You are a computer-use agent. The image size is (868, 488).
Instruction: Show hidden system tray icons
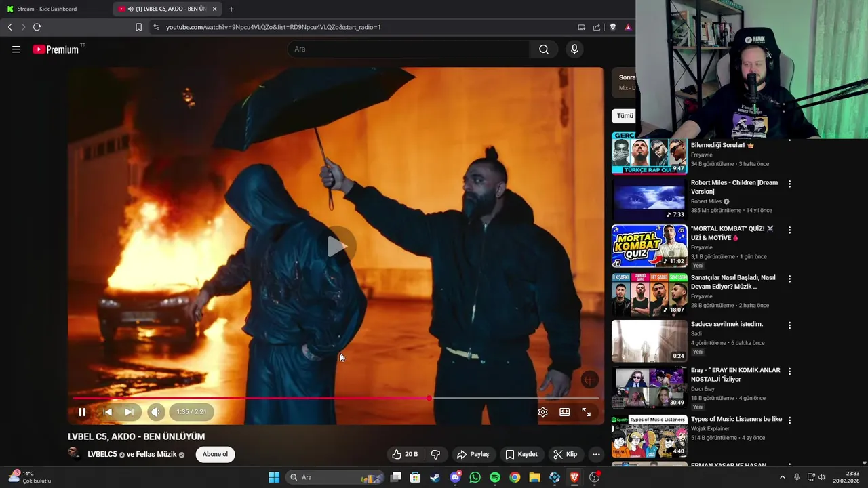pos(782,477)
